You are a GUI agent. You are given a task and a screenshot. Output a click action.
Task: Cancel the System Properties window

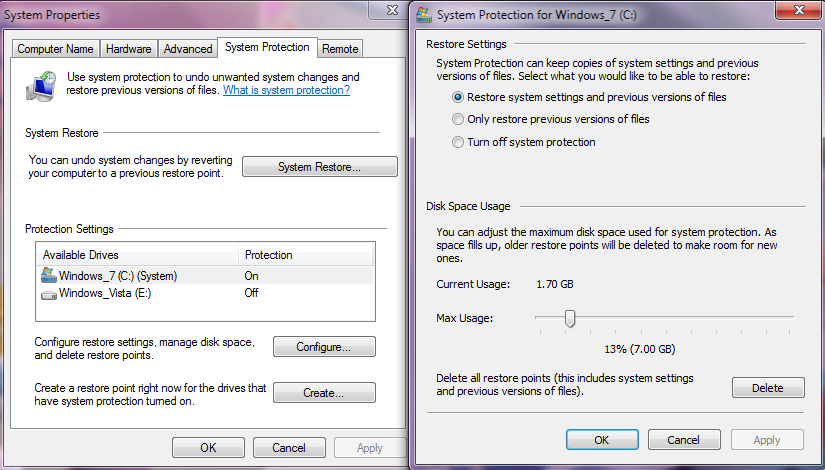click(289, 448)
